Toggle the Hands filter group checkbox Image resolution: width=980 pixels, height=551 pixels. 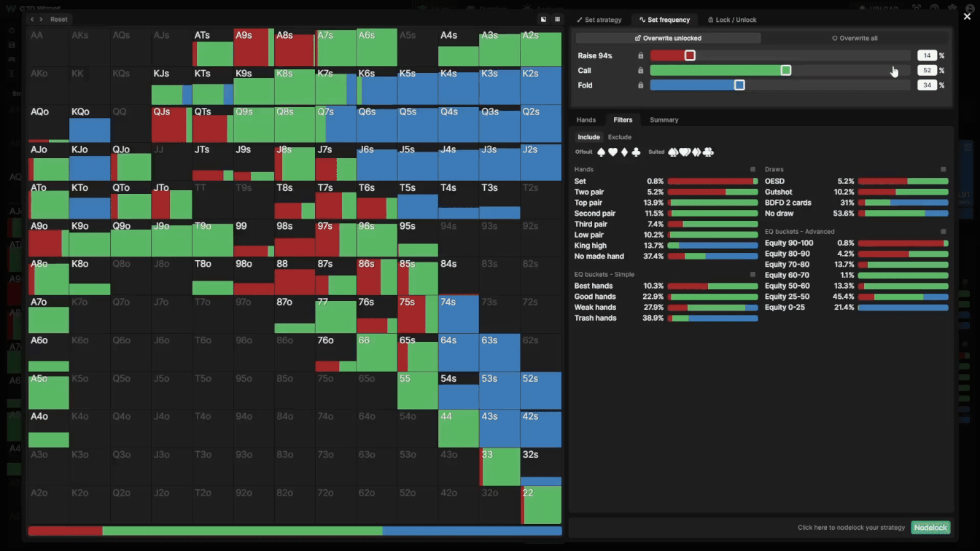[x=752, y=170]
